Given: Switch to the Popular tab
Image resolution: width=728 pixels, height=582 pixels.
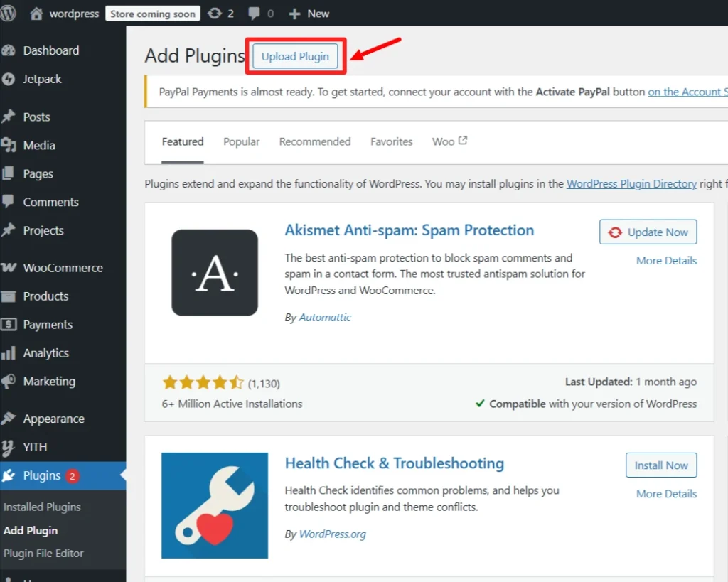Looking at the screenshot, I should pyautogui.click(x=242, y=141).
